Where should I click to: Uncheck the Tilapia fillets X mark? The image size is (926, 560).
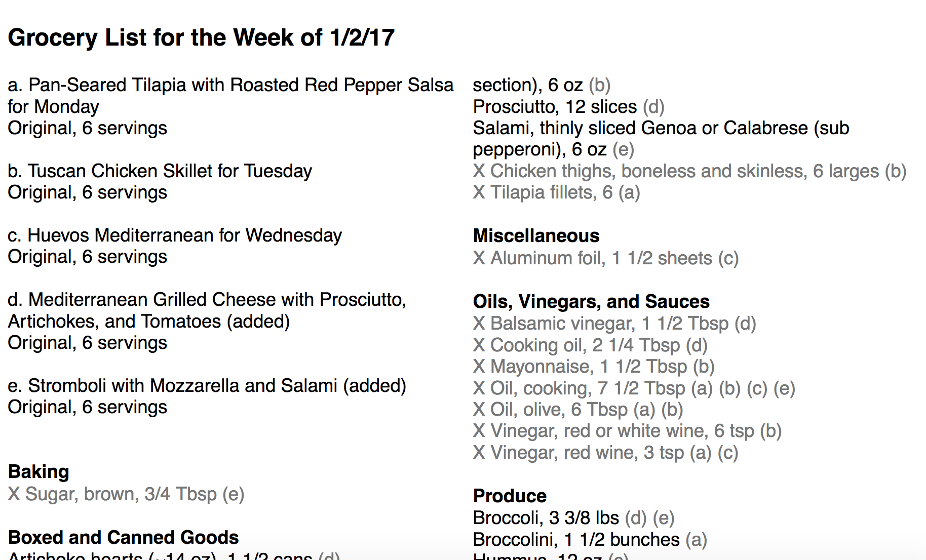[479, 192]
